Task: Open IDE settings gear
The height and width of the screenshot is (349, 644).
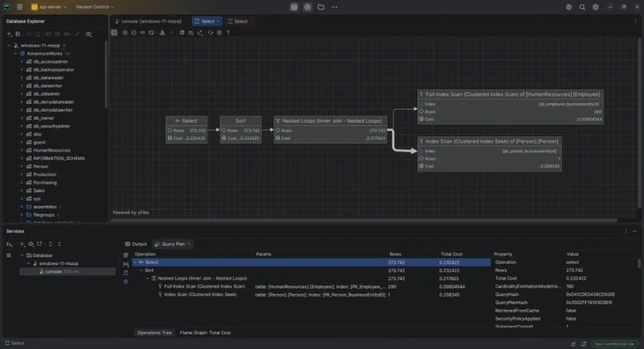Action: tap(596, 7)
